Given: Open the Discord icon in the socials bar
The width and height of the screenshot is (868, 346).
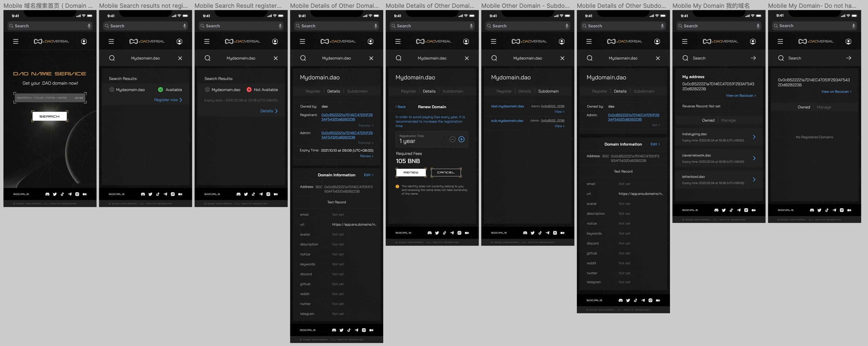Looking at the screenshot, I should point(47,194).
